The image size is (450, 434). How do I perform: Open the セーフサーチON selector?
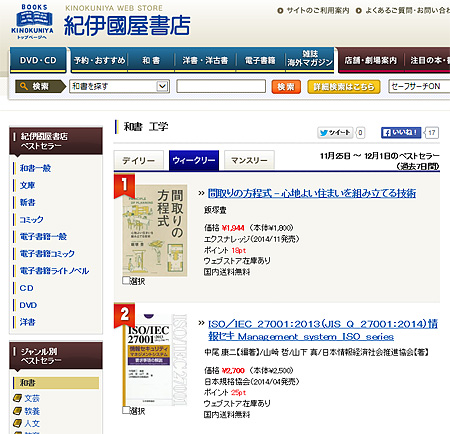(x=419, y=86)
